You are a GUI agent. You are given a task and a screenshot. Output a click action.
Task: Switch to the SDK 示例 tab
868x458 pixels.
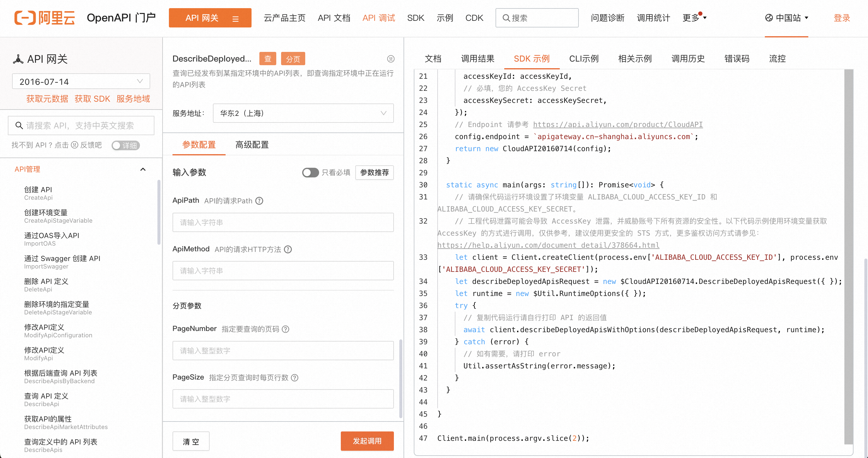click(x=531, y=59)
